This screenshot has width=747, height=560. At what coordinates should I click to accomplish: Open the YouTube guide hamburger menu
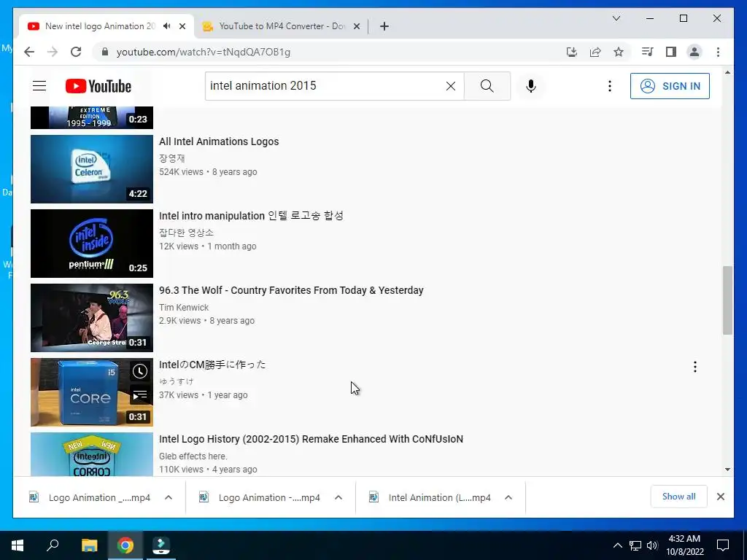tap(39, 86)
